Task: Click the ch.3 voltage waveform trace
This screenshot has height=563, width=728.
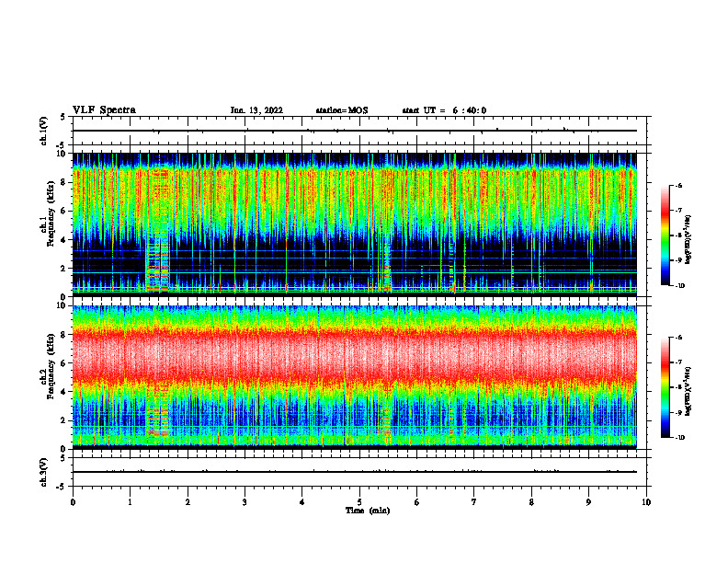Action: 355,472
